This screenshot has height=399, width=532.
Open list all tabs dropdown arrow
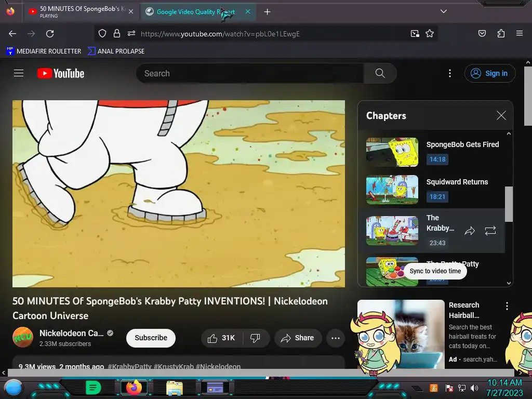point(444,11)
